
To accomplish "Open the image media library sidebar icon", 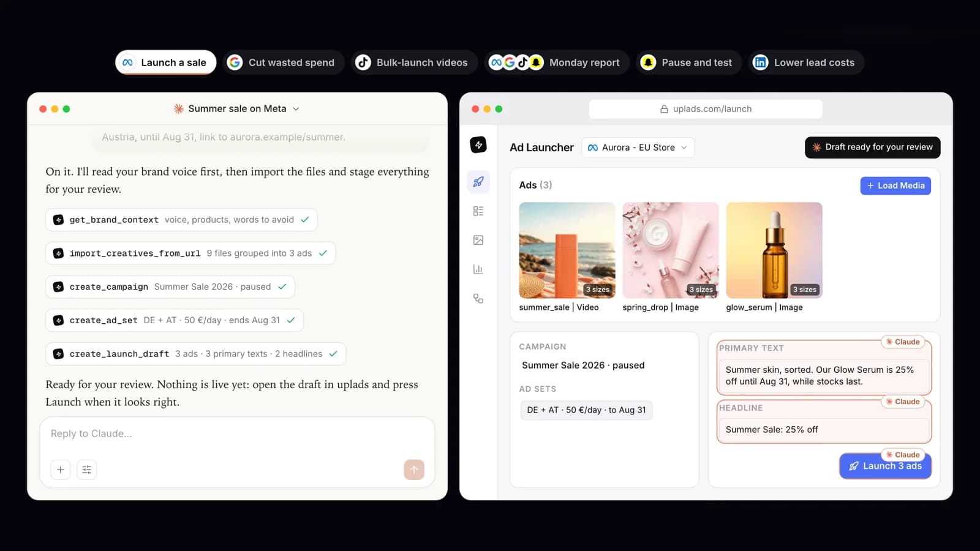I will tap(478, 240).
